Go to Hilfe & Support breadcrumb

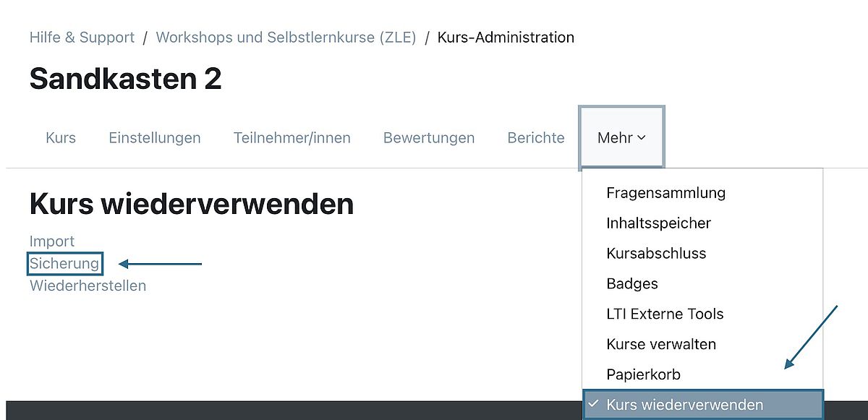click(x=82, y=38)
